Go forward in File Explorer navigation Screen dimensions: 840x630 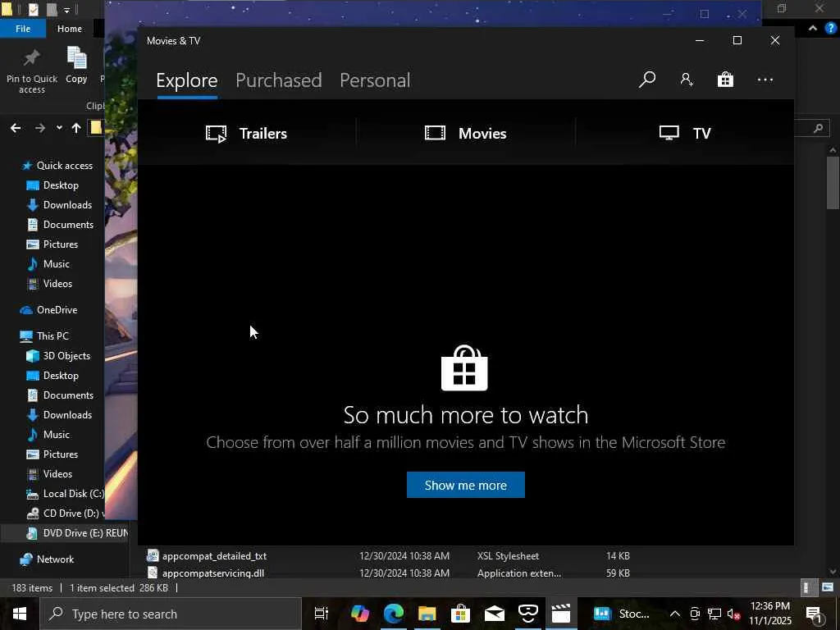(39, 128)
